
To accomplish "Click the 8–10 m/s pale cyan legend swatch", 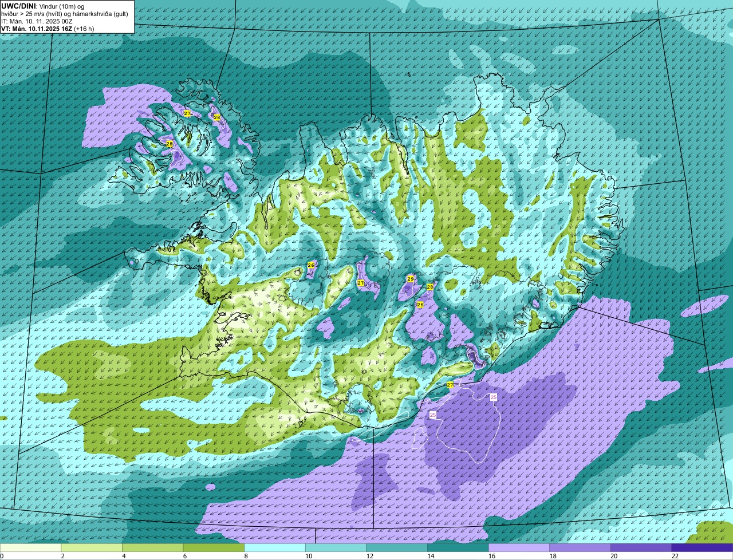I will [275, 548].
